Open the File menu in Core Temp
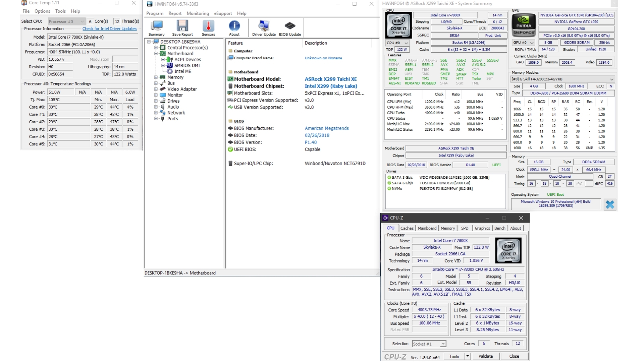The image size is (644, 362). click(x=26, y=11)
